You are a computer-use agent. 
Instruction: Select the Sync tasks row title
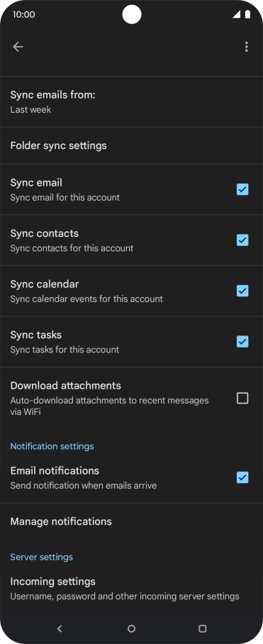pyautogui.click(x=36, y=335)
